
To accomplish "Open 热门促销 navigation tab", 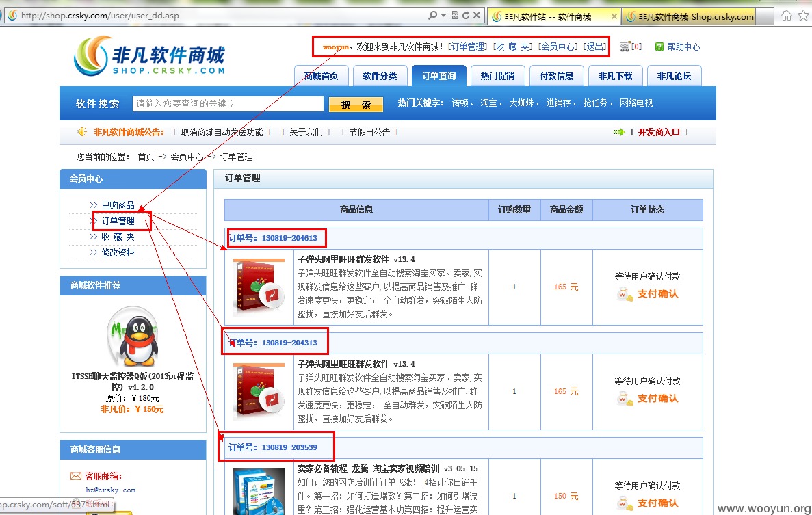I will 497,76.
